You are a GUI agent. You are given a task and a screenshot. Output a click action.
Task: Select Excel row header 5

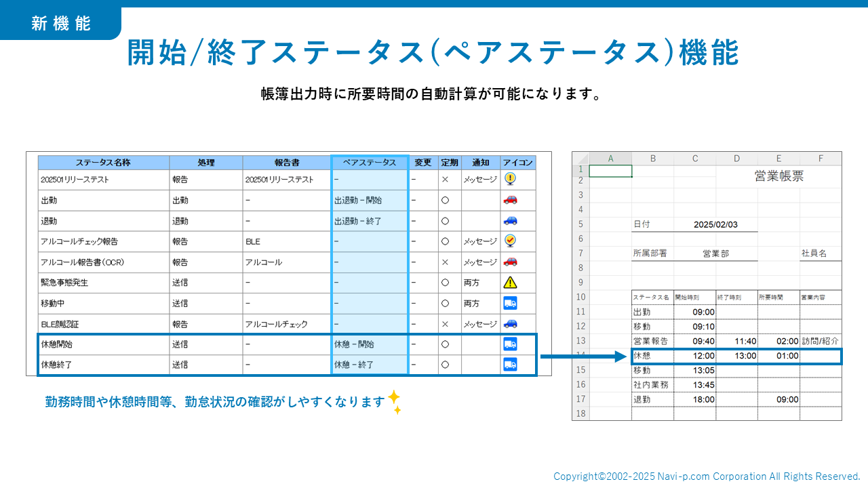pyautogui.click(x=580, y=224)
